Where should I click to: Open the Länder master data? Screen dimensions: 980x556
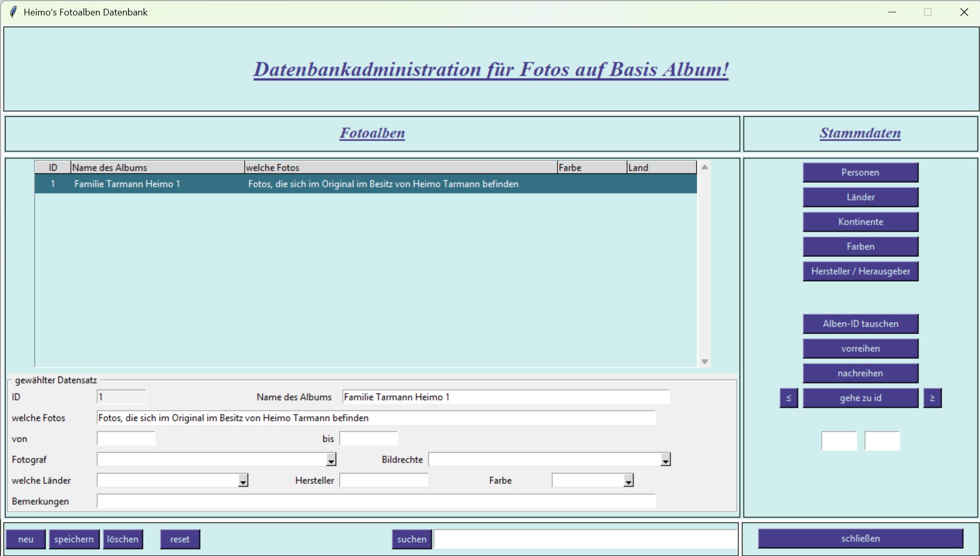(860, 197)
